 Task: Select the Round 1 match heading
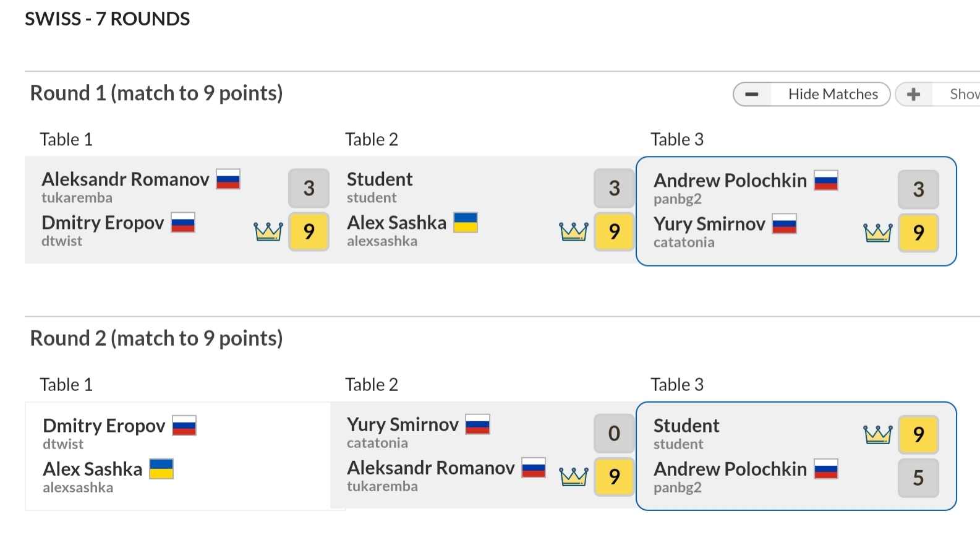[x=156, y=93]
